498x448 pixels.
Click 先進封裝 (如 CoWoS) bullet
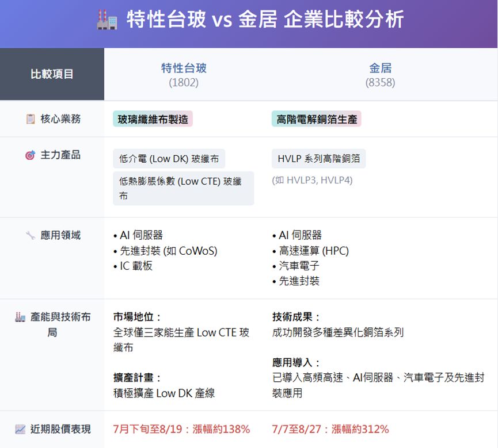[165, 251]
